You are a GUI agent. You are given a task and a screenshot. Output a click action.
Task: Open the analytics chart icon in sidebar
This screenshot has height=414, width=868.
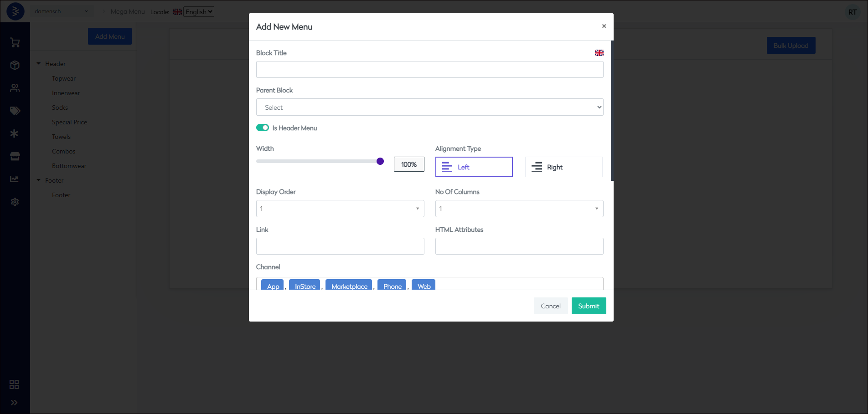point(15,179)
